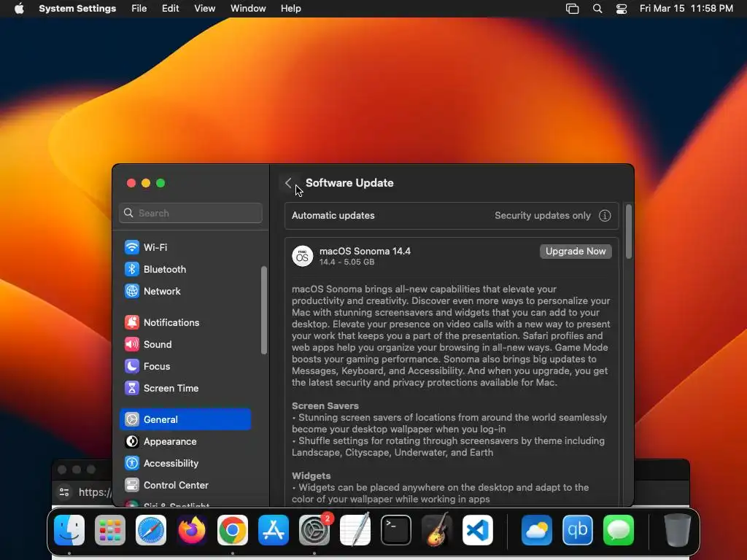Screen dimensions: 747x560
Task: Open the Help menu
Action: (x=290, y=9)
